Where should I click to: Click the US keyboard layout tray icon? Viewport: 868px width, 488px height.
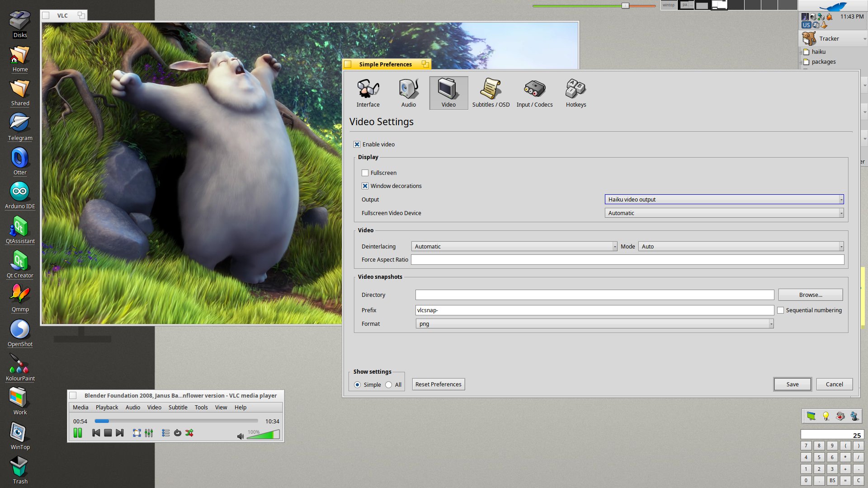[806, 25]
